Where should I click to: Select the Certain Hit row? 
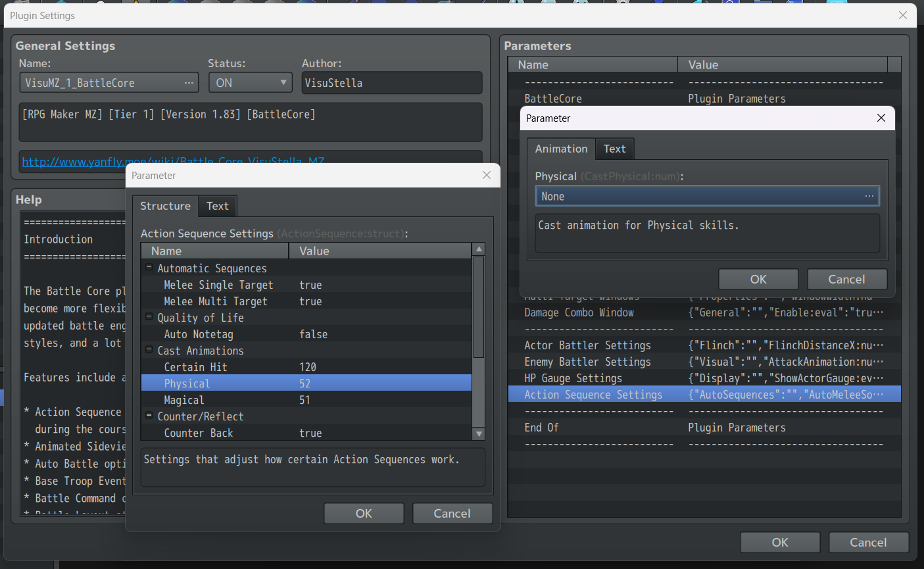tap(306, 367)
